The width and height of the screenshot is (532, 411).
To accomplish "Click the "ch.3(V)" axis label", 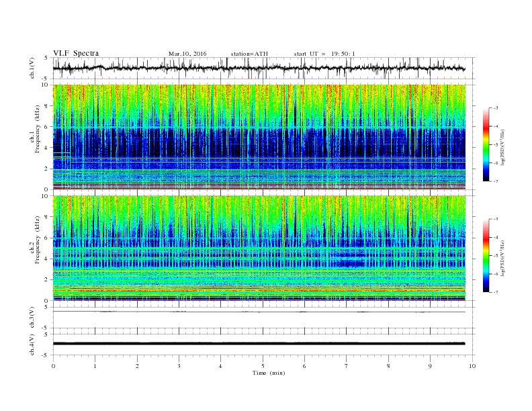I will 32,318.
